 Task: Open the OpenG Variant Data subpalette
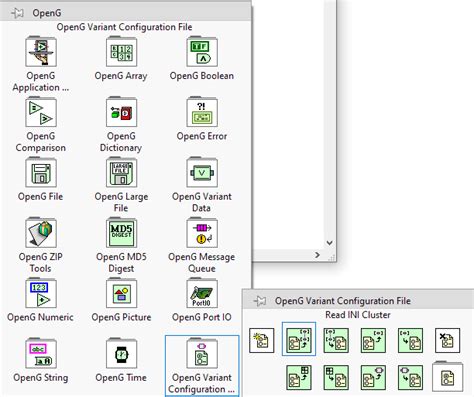[x=202, y=173]
